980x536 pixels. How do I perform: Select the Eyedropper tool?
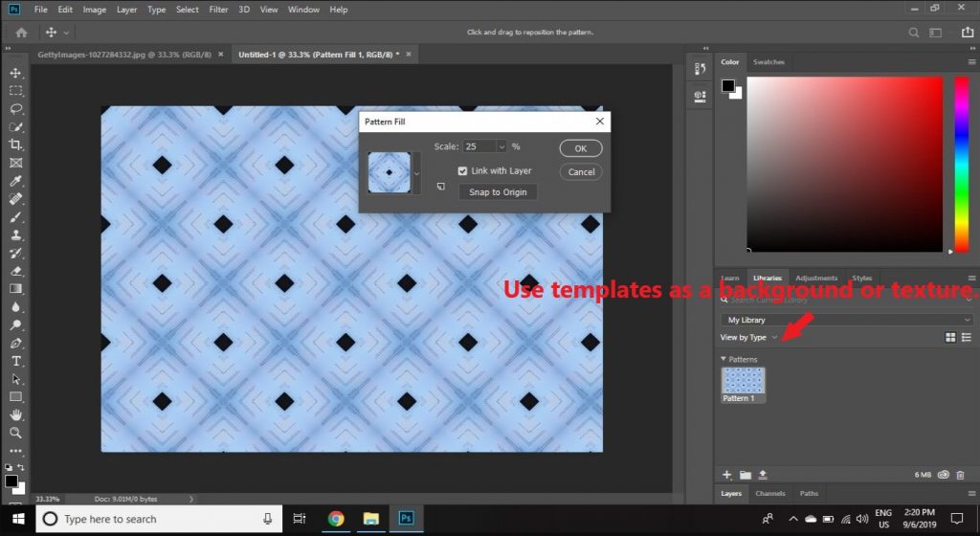pos(15,181)
